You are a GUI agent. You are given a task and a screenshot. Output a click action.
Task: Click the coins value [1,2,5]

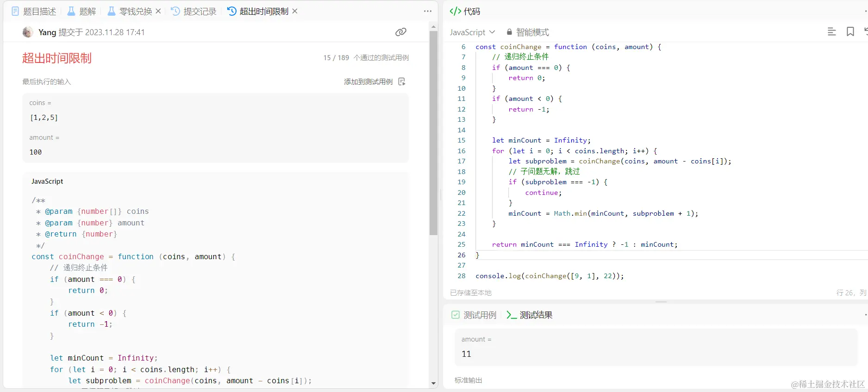pyautogui.click(x=44, y=118)
